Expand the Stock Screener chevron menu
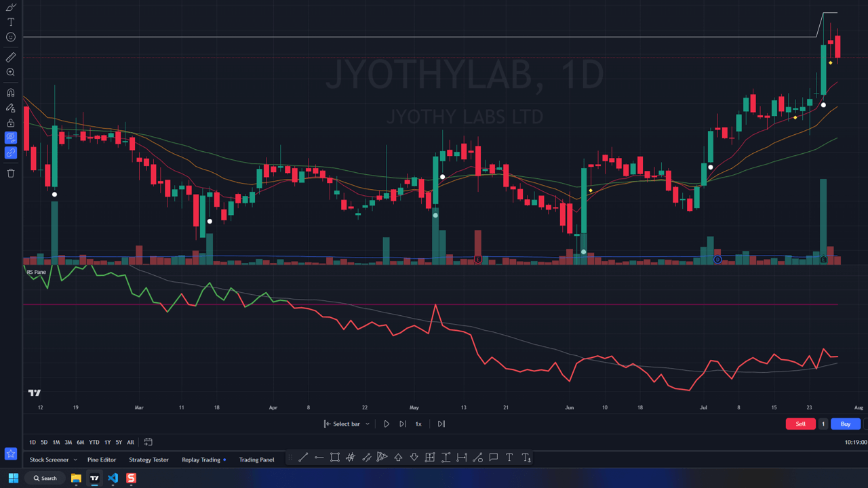This screenshot has height=488, width=868. [75, 460]
